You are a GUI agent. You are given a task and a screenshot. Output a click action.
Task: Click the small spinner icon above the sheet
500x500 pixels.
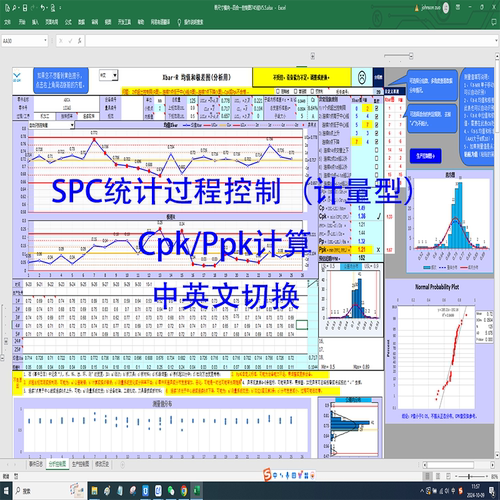(x=313, y=56)
